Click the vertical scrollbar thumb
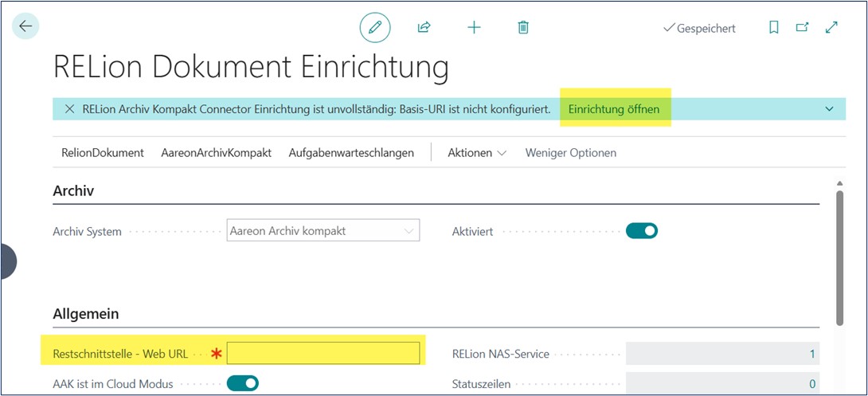This screenshot has height=396, width=868. pos(840,258)
